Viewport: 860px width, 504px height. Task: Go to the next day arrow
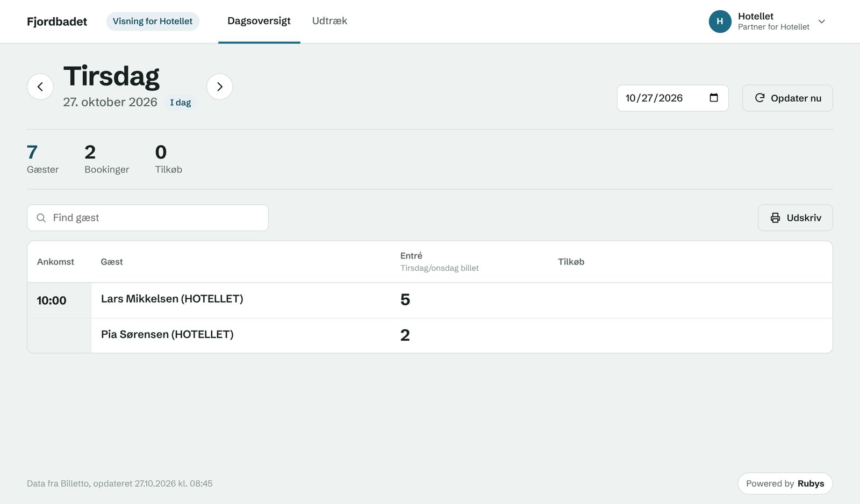click(220, 87)
